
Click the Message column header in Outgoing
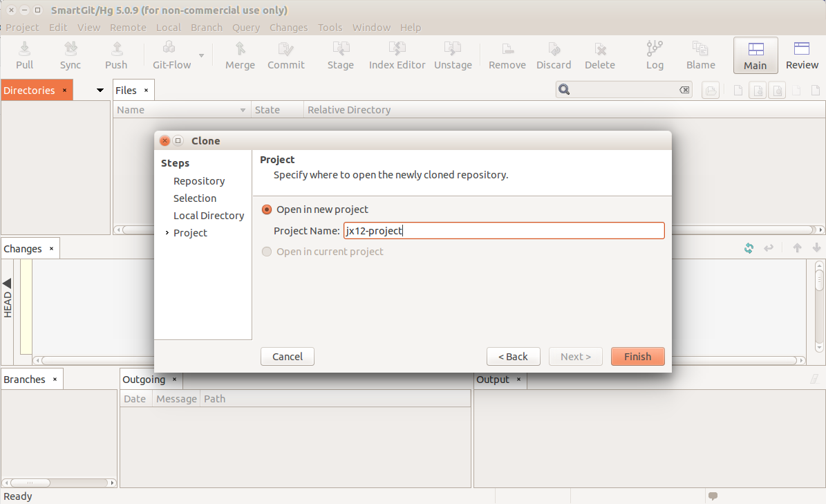pyautogui.click(x=176, y=399)
